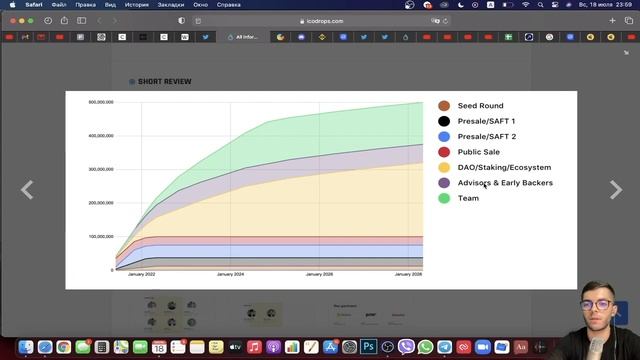Click the DAO/Staking/Ecosystem yellow swatch

pos(444,167)
